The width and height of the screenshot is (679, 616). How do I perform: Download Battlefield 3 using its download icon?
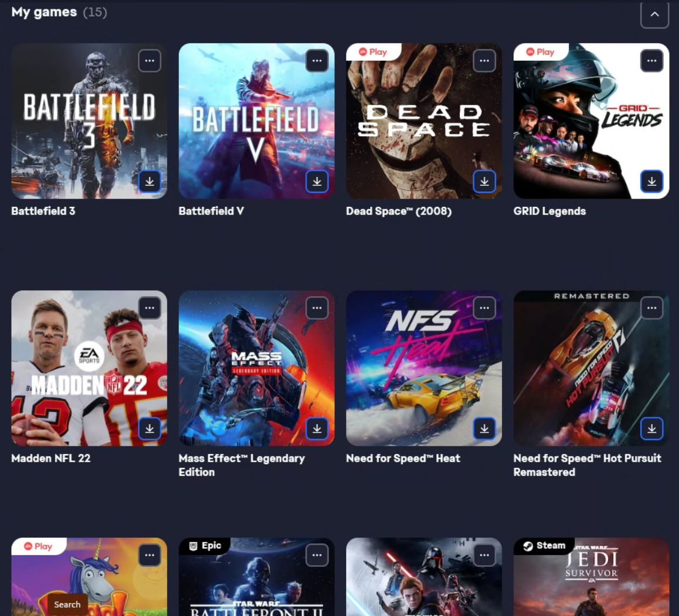point(150,181)
